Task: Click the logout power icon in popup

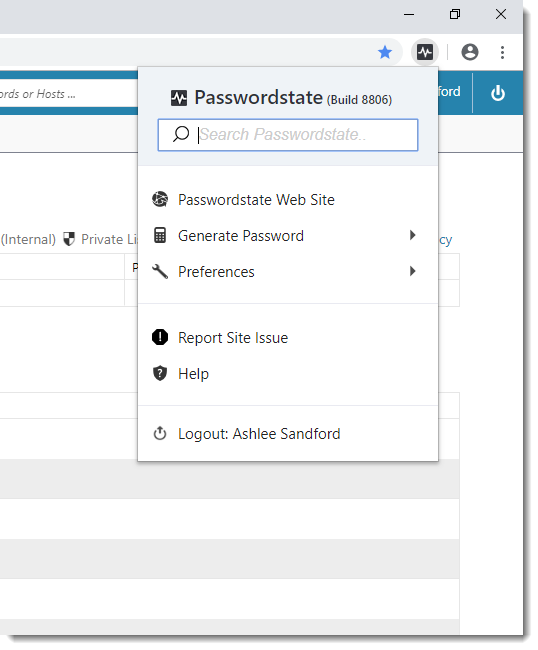Action: pyautogui.click(x=160, y=434)
